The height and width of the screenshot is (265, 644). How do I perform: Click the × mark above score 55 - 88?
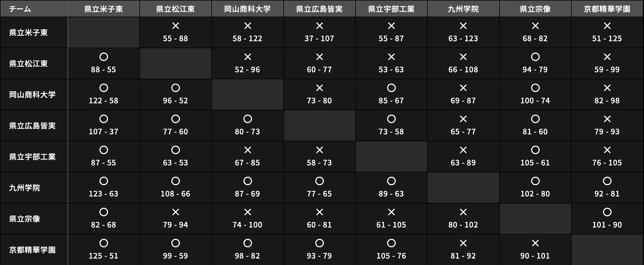pos(176,26)
